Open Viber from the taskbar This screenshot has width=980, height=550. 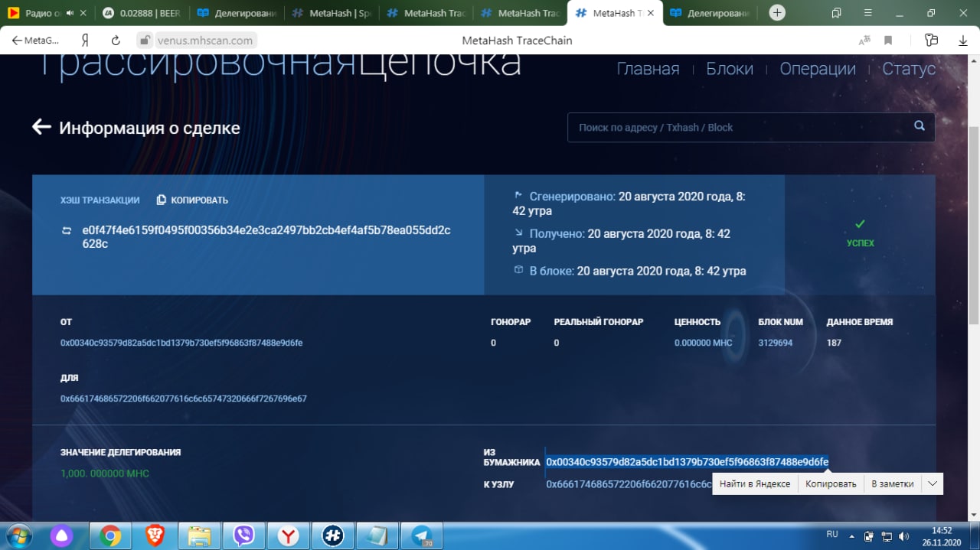[x=243, y=535]
